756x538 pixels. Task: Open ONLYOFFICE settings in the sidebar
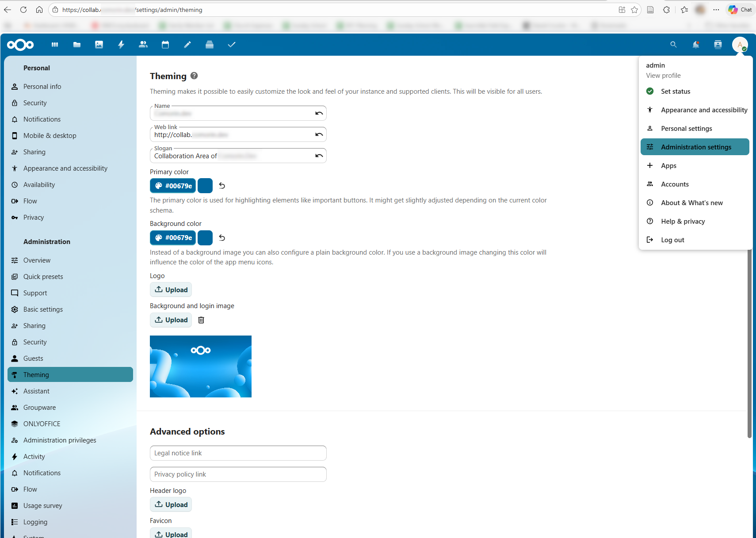pyautogui.click(x=42, y=424)
